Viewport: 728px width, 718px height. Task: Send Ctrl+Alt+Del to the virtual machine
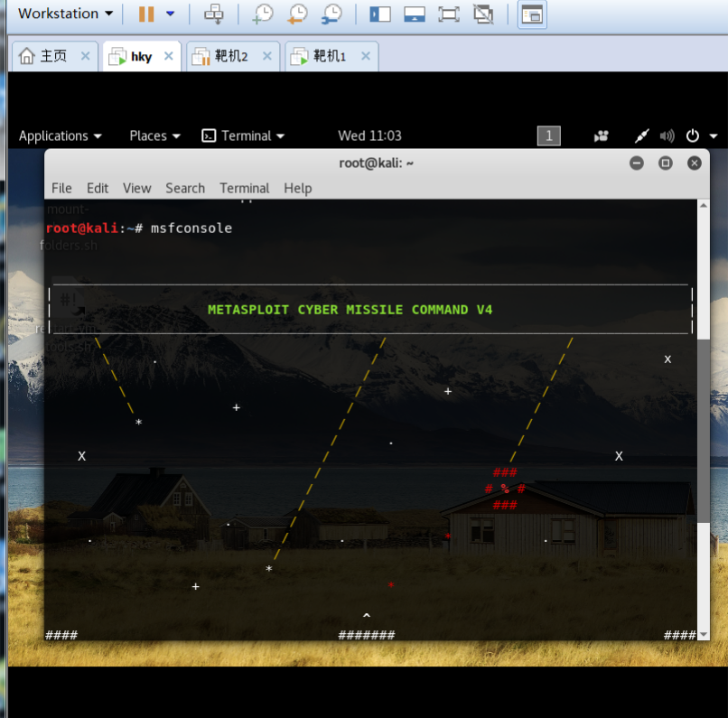tap(214, 14)
